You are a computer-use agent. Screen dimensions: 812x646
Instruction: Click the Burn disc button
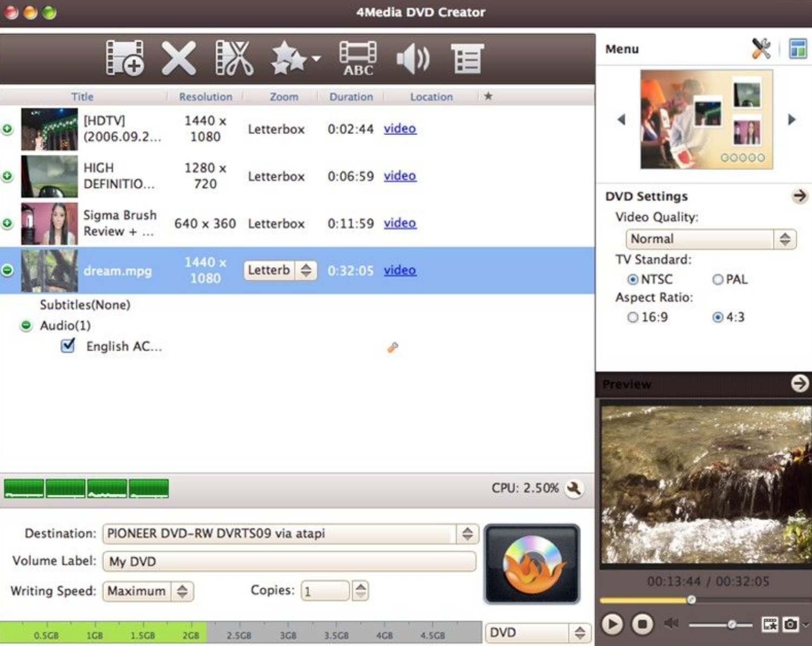532,564
